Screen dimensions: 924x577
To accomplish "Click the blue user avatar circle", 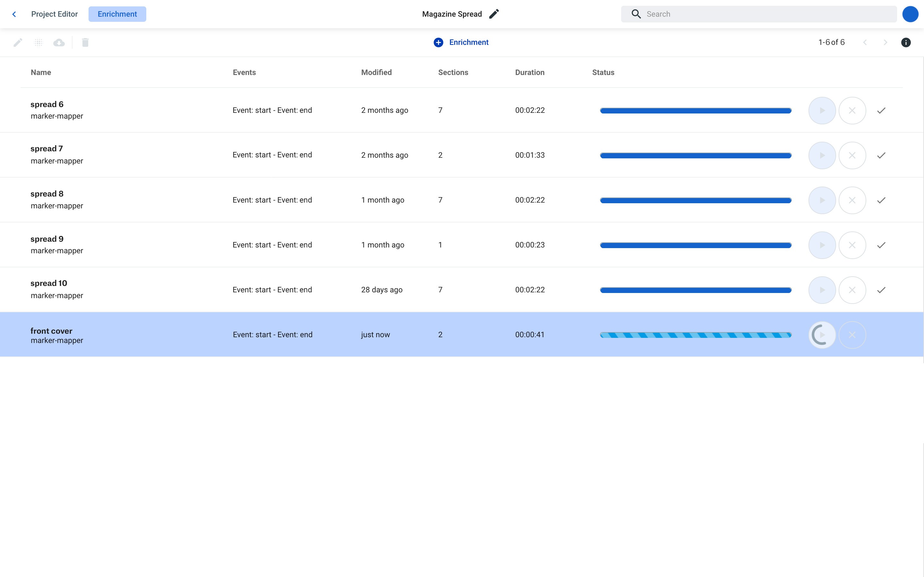I will click(x=910, y=14).
